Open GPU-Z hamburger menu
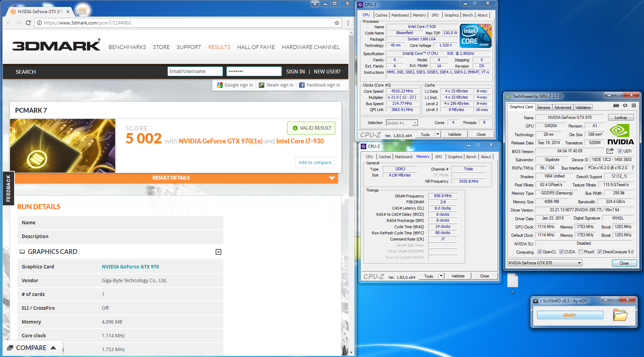 [634, 105]
